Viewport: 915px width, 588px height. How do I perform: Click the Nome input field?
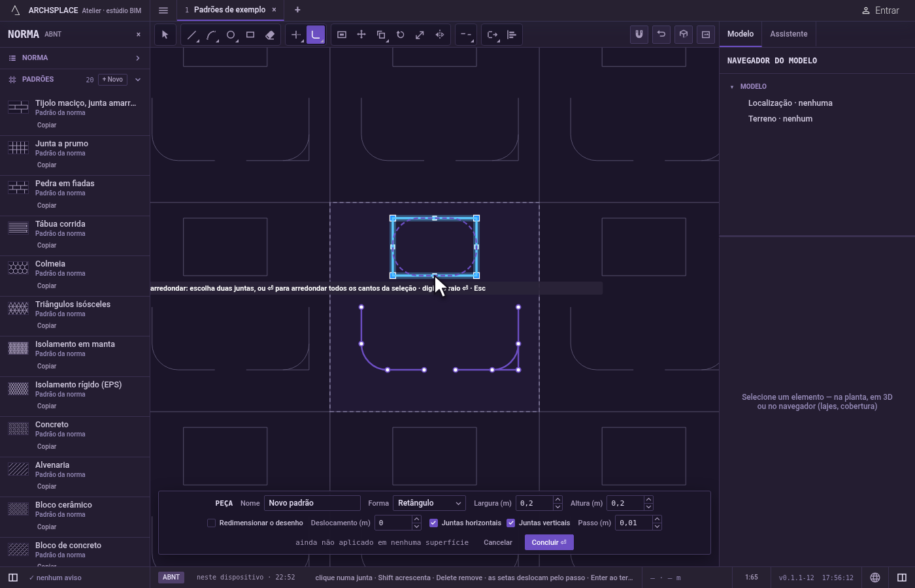312,503
